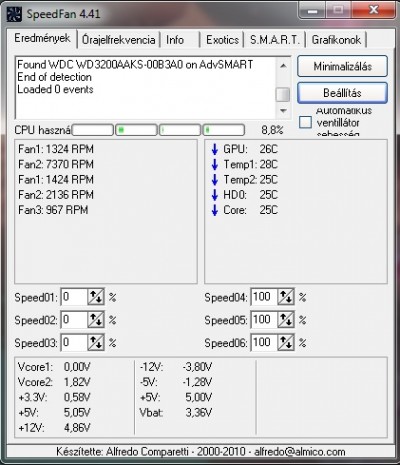This screenshot has height=465, width=400.
Task: Click the Speed06 spinner arrows
Action: click(x=286, y=343)
